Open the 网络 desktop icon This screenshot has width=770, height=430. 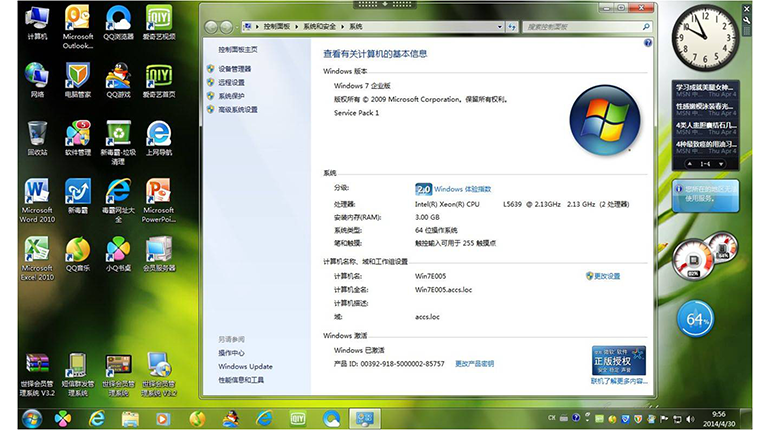37,80
